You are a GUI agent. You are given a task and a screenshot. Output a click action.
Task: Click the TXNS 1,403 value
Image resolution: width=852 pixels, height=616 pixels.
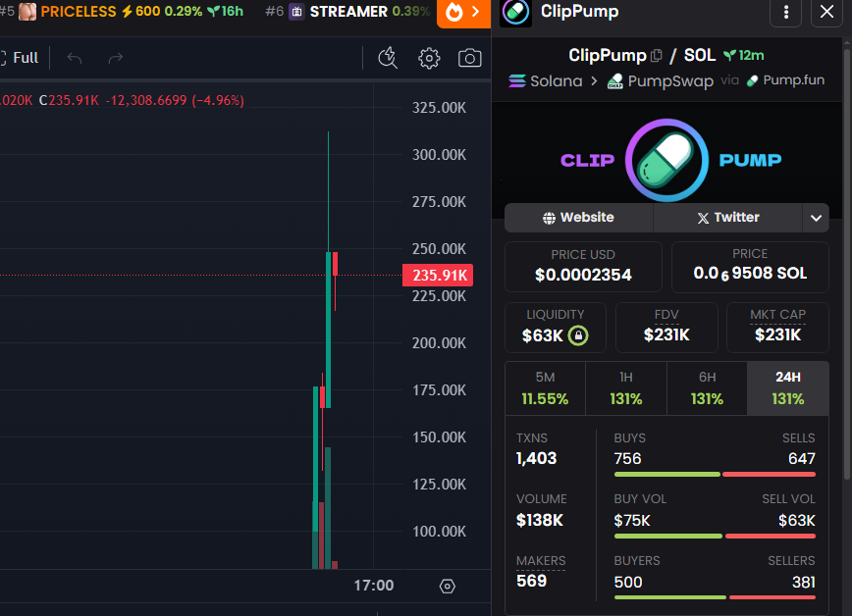point(536,458)
